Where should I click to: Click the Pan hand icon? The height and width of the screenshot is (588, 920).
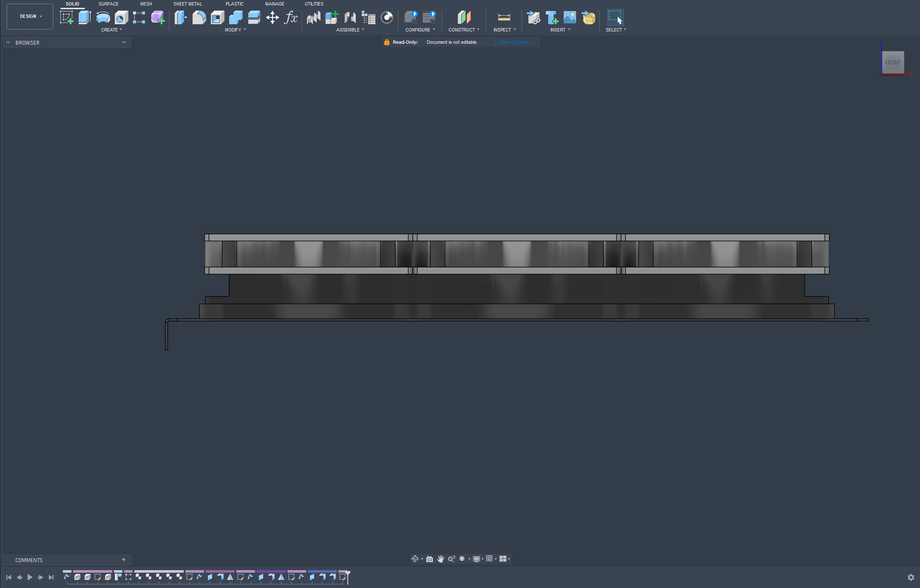point(440,559)
